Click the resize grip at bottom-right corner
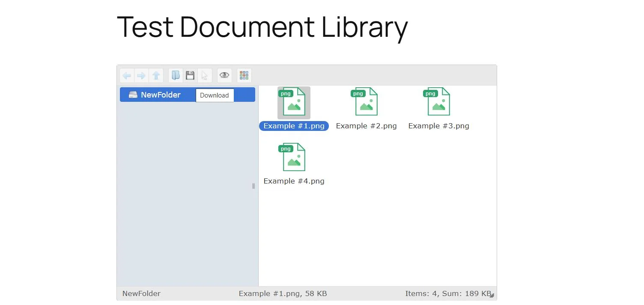The height and width of the screenshot is (305, 644). coord(492,295)
